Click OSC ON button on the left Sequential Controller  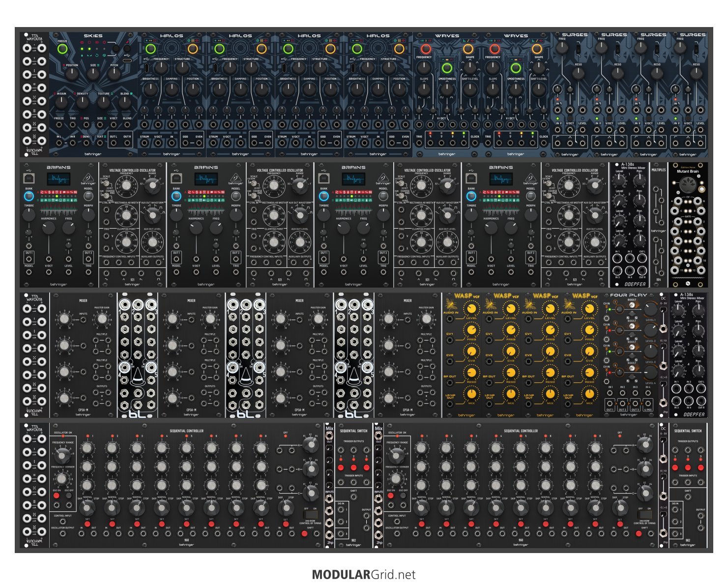[57, 496]
